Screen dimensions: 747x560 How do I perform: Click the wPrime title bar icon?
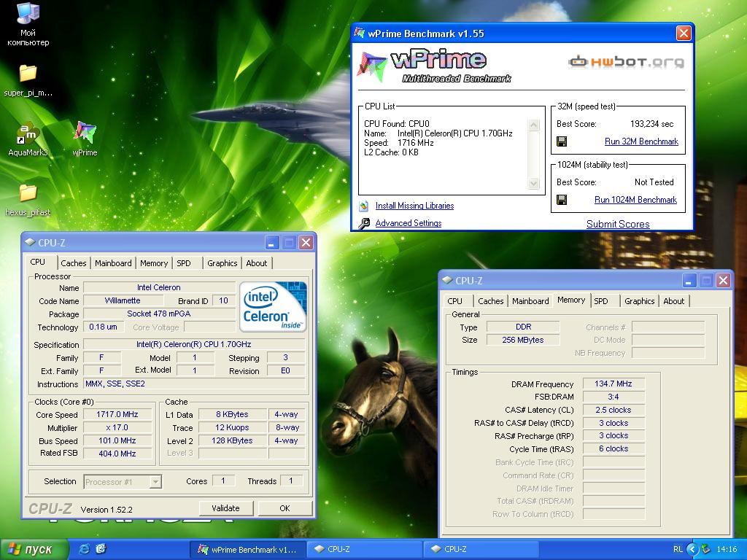pyautogui.click(x=359, y=34)
